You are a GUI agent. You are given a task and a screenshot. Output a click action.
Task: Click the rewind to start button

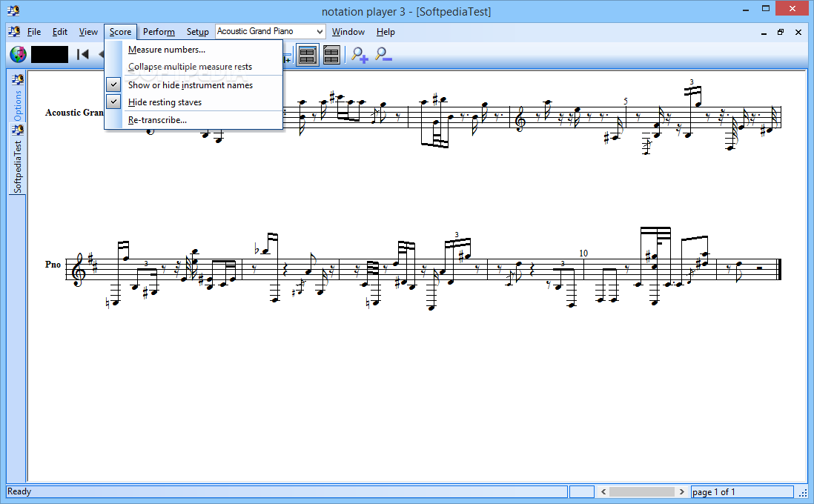82,54
